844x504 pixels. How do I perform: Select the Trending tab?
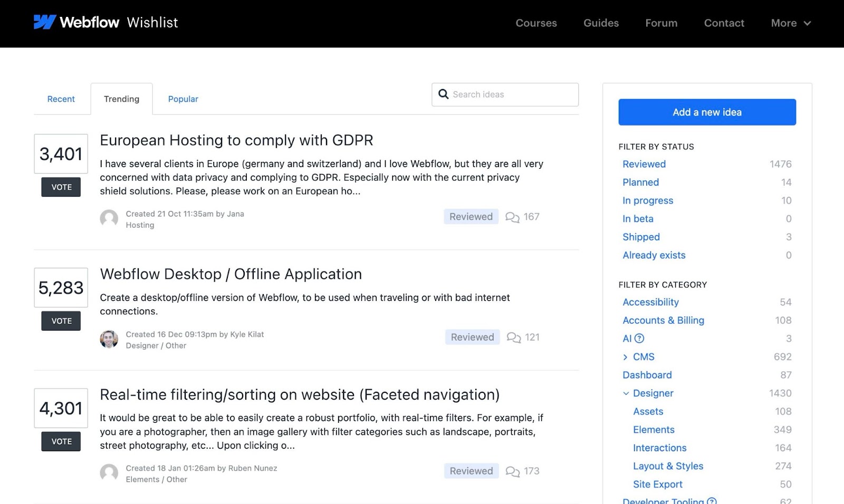coord(122,99)
